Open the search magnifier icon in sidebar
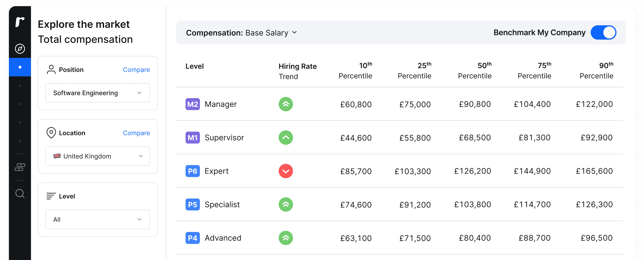The image size is (644, 260). 20,193
